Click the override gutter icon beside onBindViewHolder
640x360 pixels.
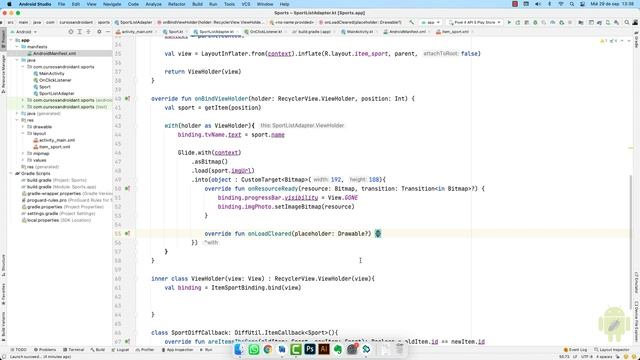pyautogui.click(x=127, y=99)
